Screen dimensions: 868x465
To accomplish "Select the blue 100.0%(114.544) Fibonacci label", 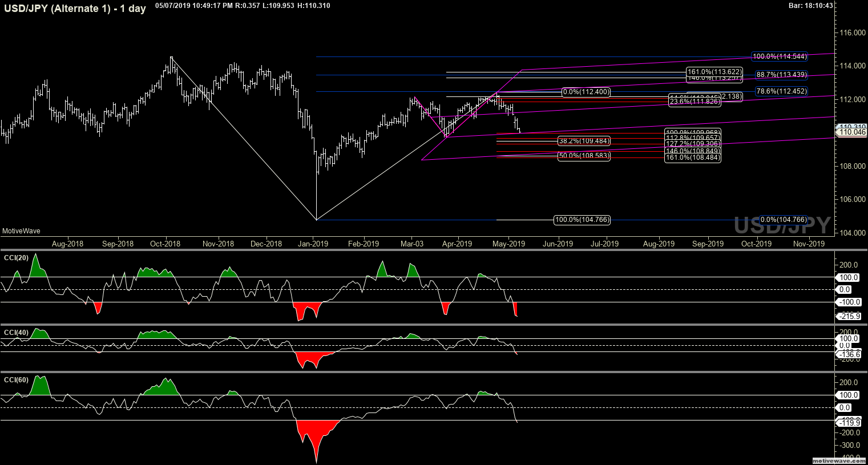I will (x=780, y=56).
